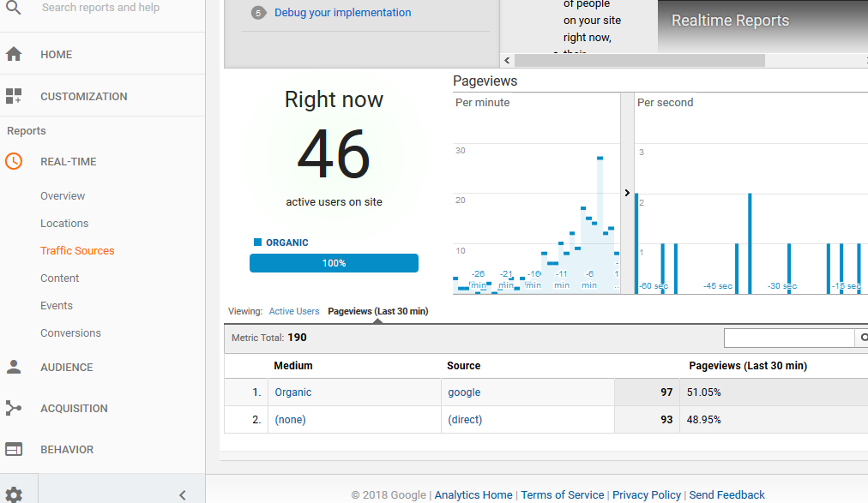
Task: Open Locations under Real-Time
Action: (x=64, y=223)
